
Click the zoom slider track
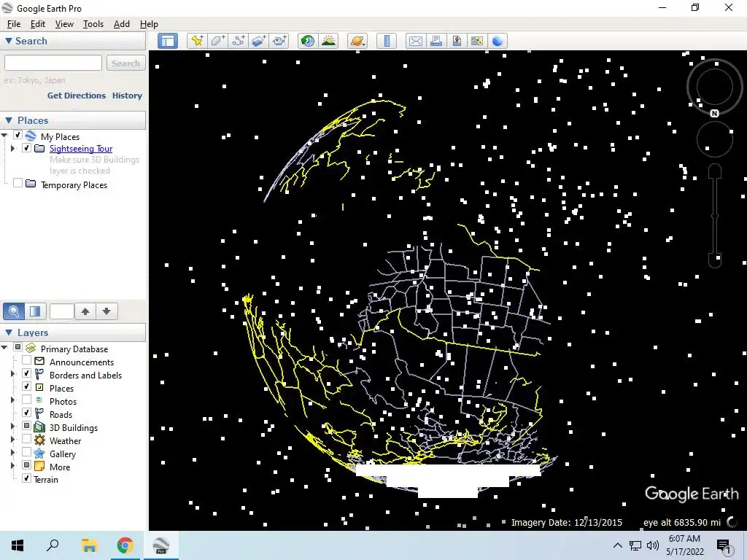[x=715, y=216]
